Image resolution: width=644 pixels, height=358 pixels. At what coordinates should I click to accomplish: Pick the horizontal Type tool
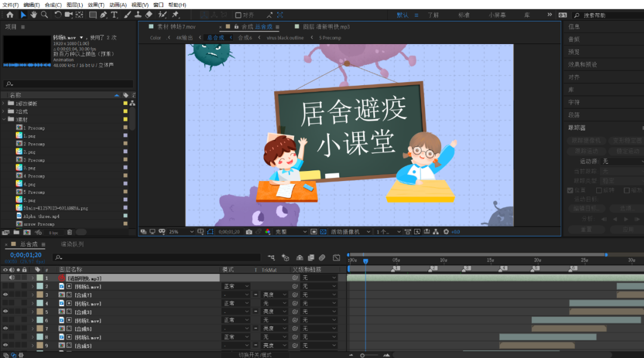[114, 15]
